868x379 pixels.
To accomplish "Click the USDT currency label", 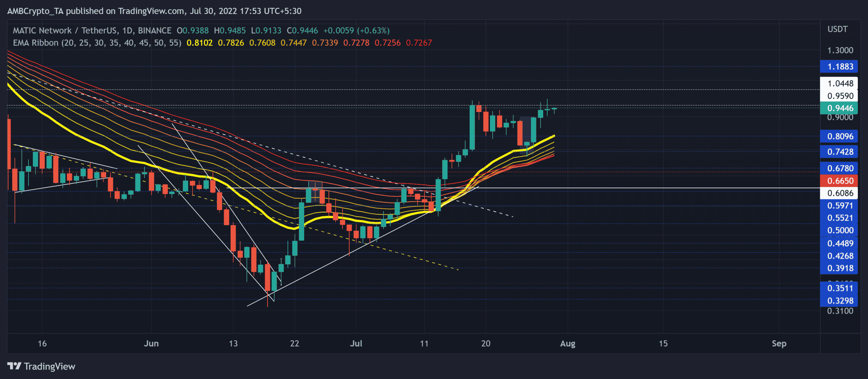I will [x=837, y=29].
